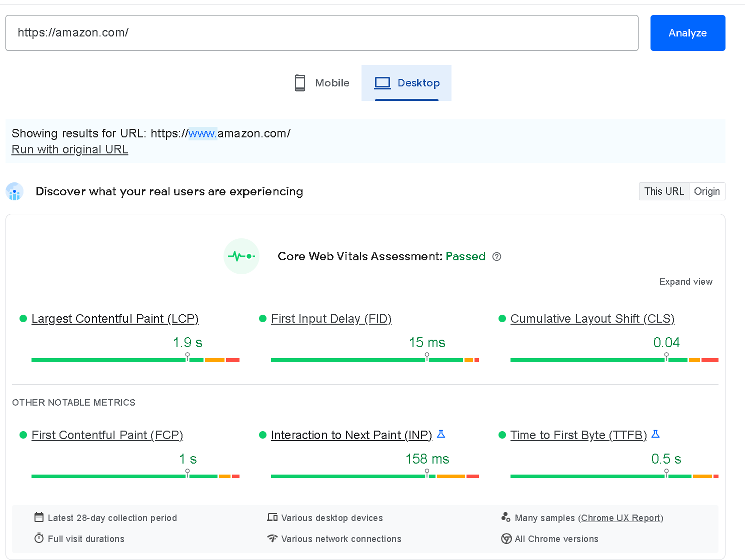Click the calendar icon for collection period
745x560 pixels.
click(x=39, y=518)
